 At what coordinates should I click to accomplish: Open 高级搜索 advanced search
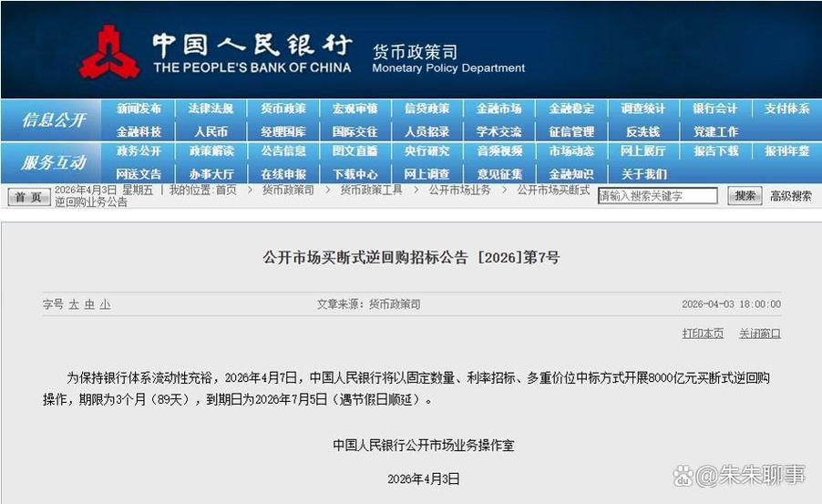pos(790,196)
